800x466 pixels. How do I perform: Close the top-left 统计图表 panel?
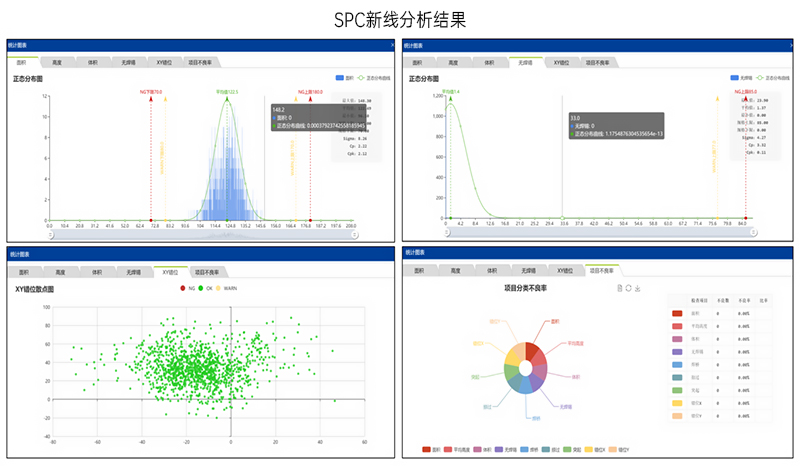click(x=391, y=46)
